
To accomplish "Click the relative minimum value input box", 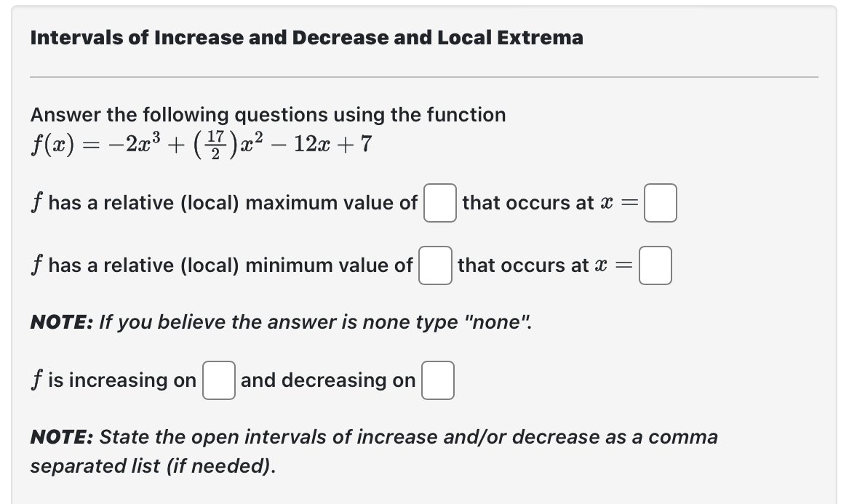I will (x=434, y=265).
